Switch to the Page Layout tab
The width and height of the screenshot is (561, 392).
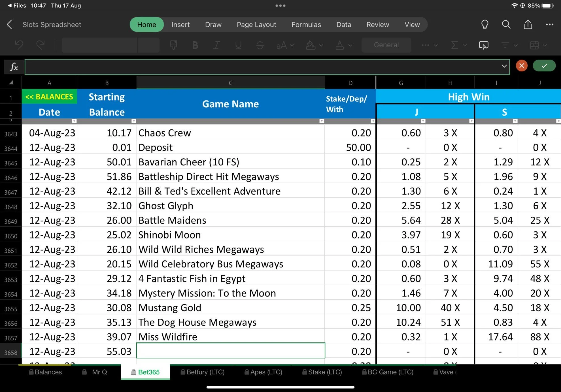[256, 25]
